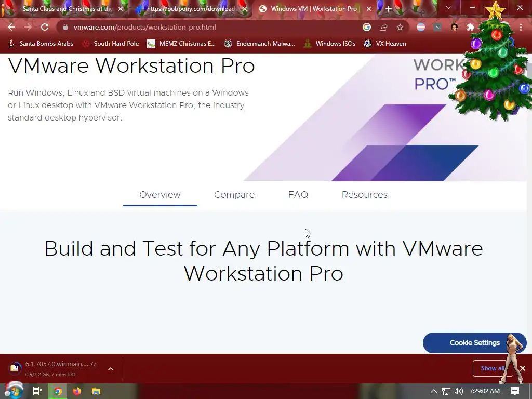
Task: Click the Build and Test for Any Platform heading
Action: (263, 261)
